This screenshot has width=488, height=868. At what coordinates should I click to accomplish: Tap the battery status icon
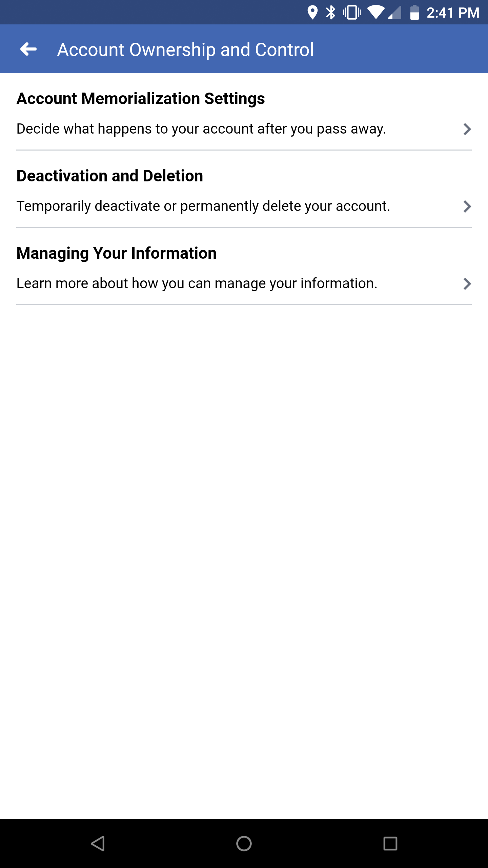[x=414, y=13]
